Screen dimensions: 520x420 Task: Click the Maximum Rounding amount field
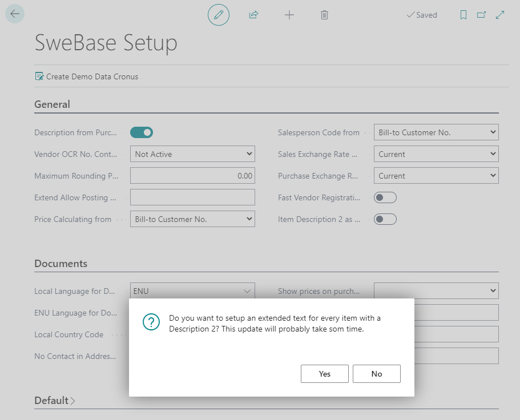(x=192, y=175)
